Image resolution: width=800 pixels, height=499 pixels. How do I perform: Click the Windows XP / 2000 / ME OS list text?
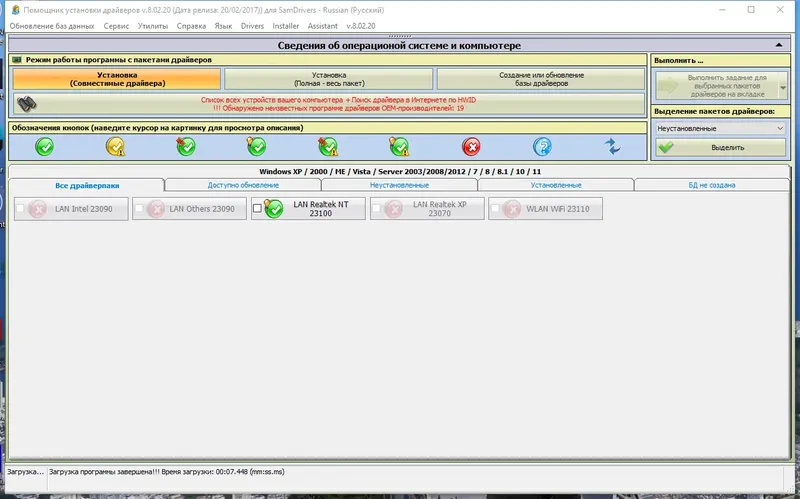click(399, 171)
